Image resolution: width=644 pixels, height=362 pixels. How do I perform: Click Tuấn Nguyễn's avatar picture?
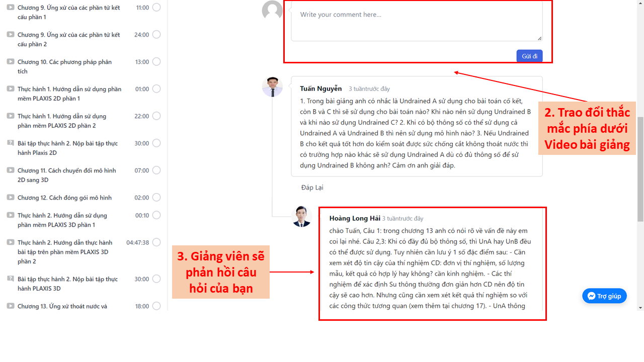click(272, 86)
